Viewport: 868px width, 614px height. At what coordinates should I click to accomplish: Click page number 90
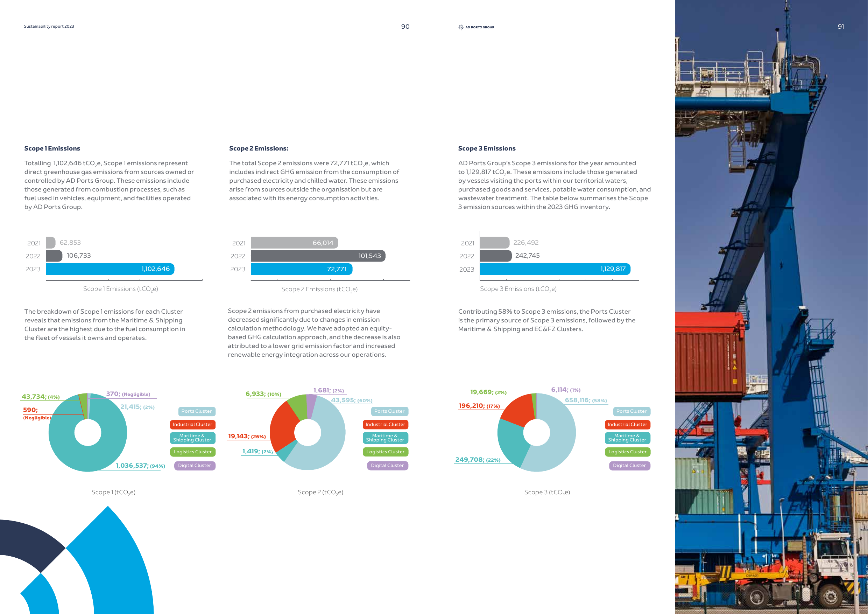[x=405, y=27]
